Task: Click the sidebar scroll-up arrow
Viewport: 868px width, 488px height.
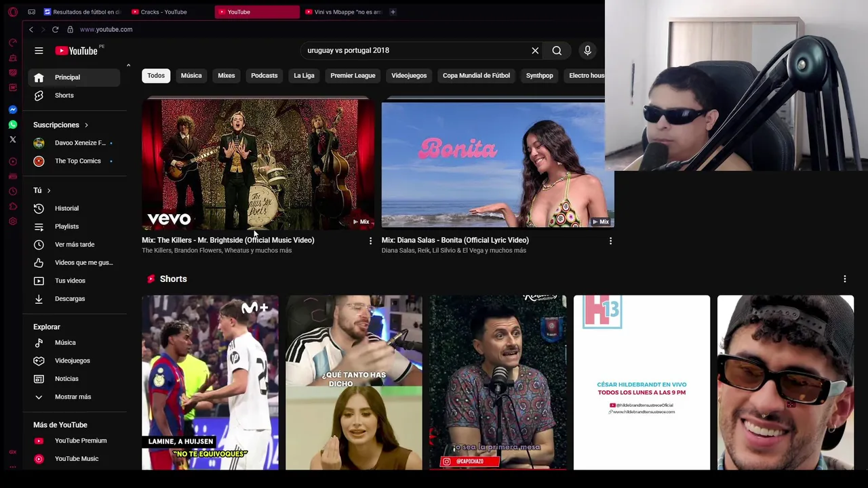Action: pyautogui.click(x=128, y=66)
